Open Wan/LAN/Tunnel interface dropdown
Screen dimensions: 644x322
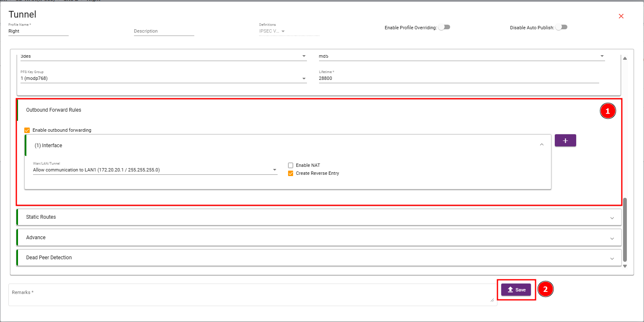coord(155,170)
